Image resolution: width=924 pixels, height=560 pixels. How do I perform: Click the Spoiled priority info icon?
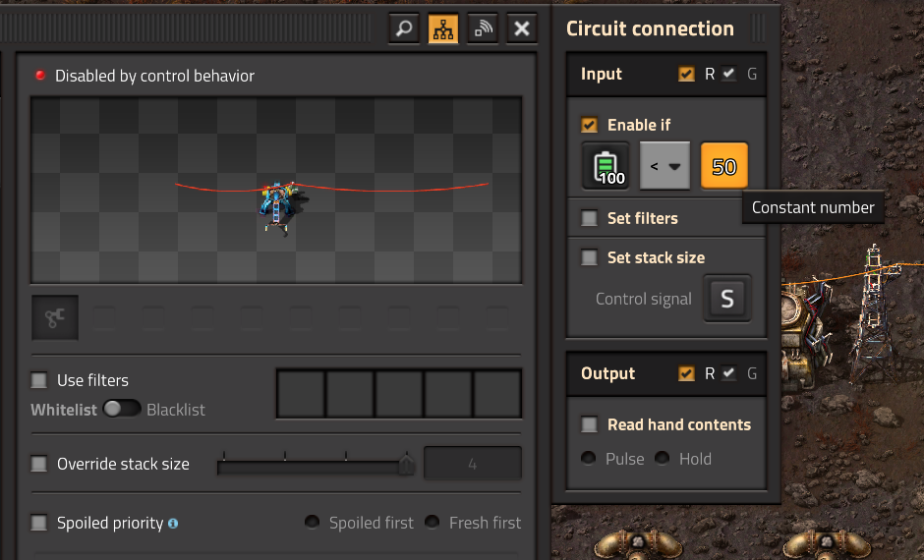pyautogui.click(x=173, y=524)
